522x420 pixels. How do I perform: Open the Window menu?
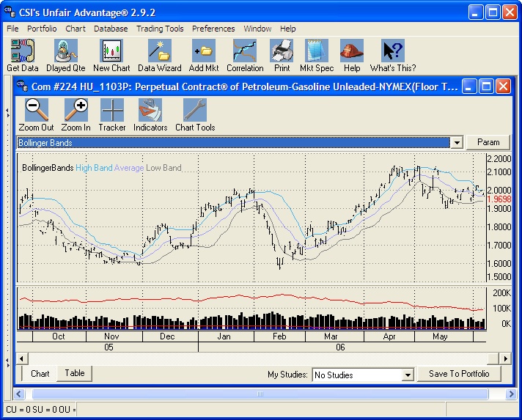(x=257, y=29)
